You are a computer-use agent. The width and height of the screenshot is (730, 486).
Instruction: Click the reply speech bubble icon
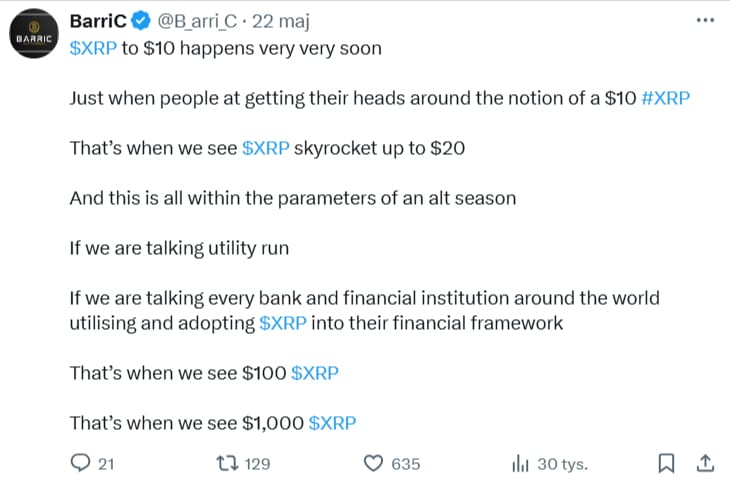(x=81, y=463)
